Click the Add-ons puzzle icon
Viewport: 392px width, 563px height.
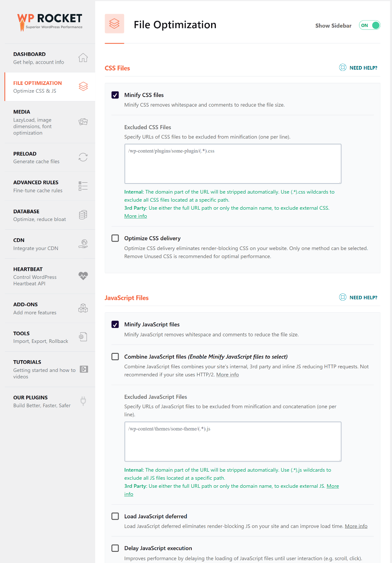pos(83,308)
